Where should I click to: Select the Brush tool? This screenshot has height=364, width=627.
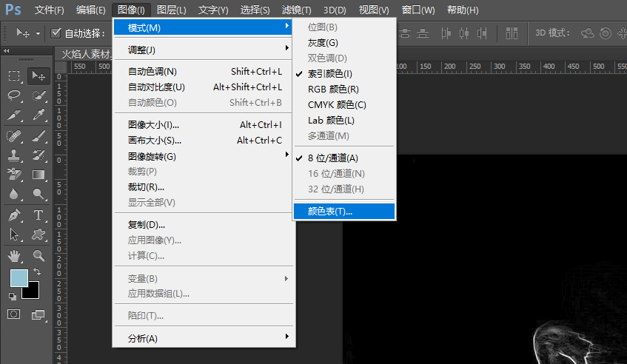pos(38,136)
